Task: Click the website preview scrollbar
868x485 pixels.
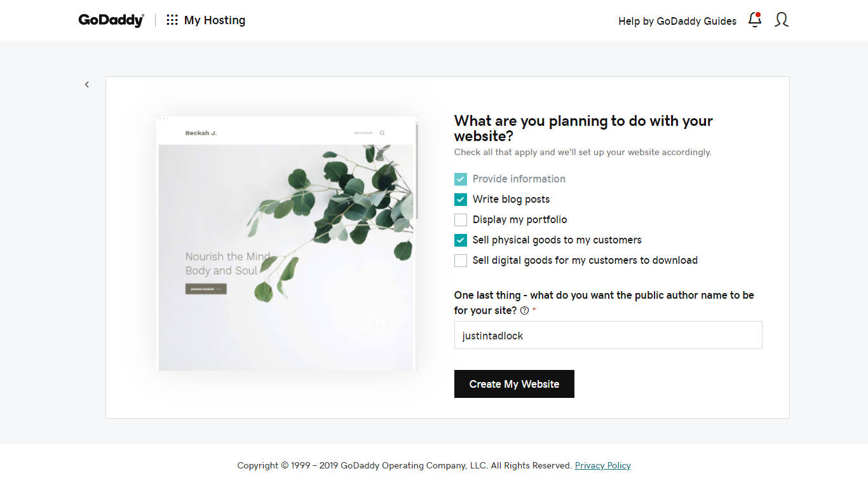Action: 417,172
